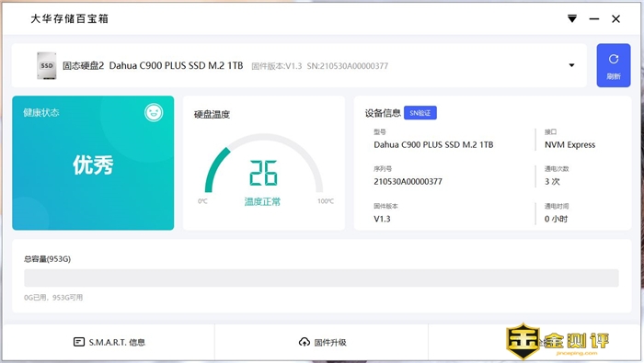
Task: Open the title bar triangle menu
Action: pyautogui.click(x=572, y=19)
